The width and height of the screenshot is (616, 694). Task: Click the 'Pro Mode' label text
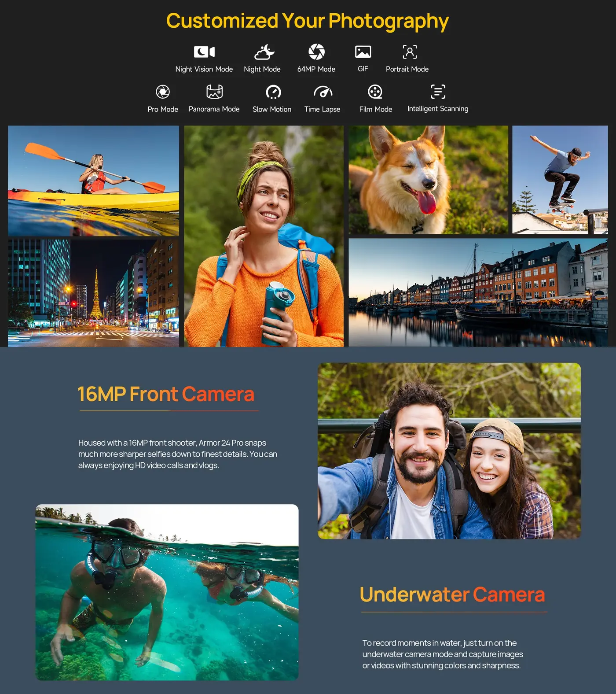[163, 109]
